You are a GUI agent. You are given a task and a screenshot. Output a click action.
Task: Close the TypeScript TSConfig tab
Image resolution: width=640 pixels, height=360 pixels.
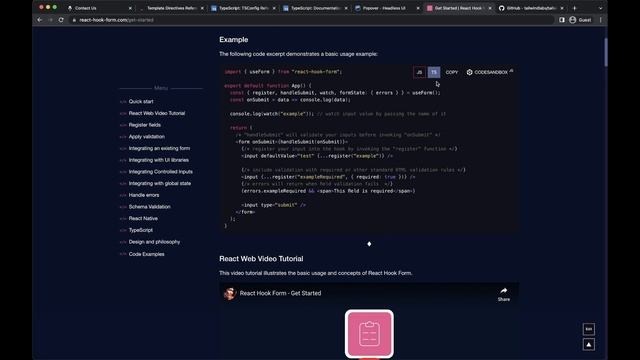click(274, 8)
